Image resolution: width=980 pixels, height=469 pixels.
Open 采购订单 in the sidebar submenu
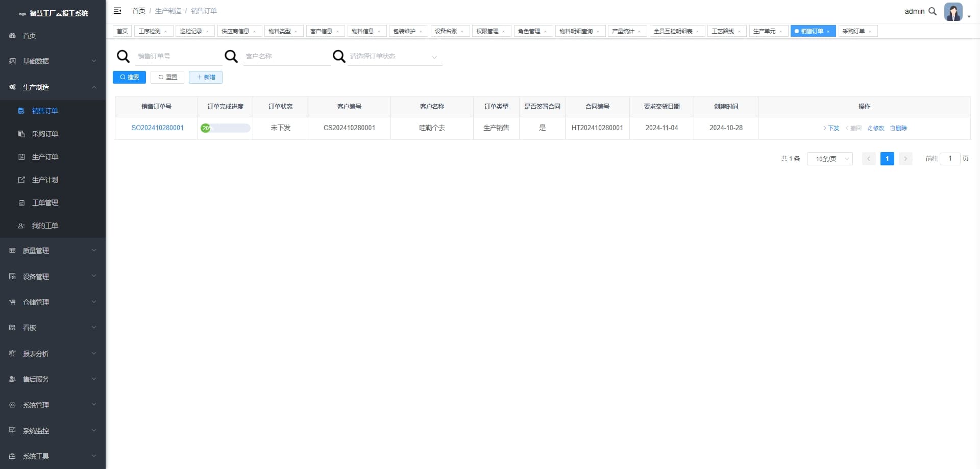coord(53,134)
